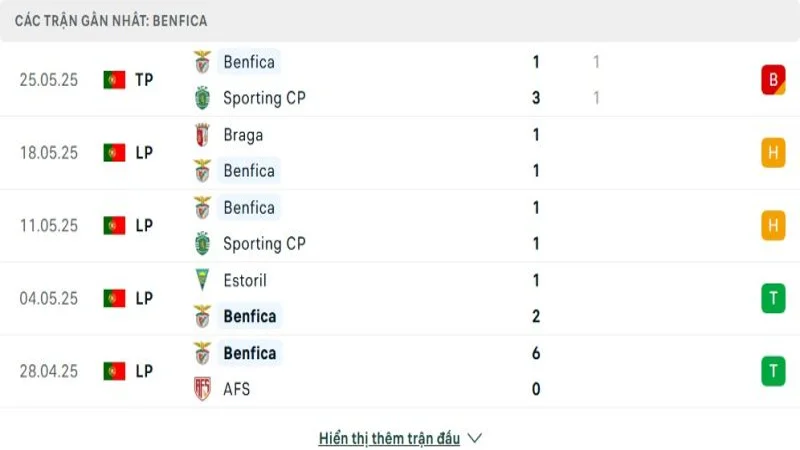Click the red B result badge

772,80
